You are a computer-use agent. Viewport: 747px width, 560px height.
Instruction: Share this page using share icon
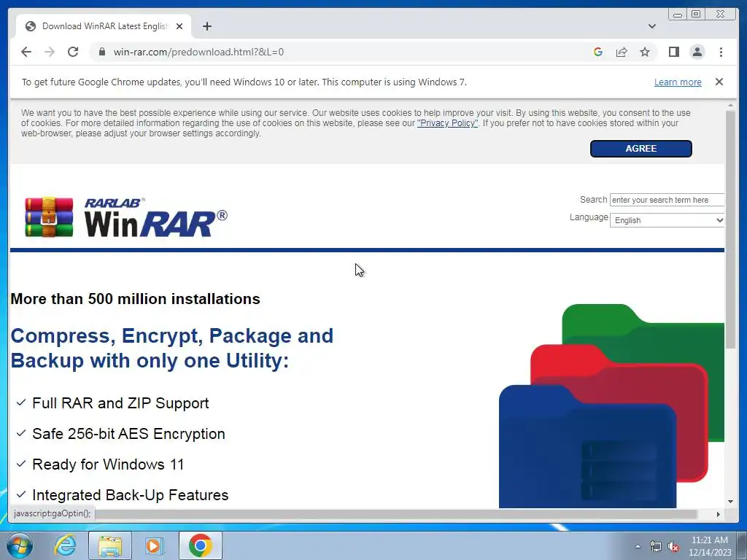[x=622, y=52]
